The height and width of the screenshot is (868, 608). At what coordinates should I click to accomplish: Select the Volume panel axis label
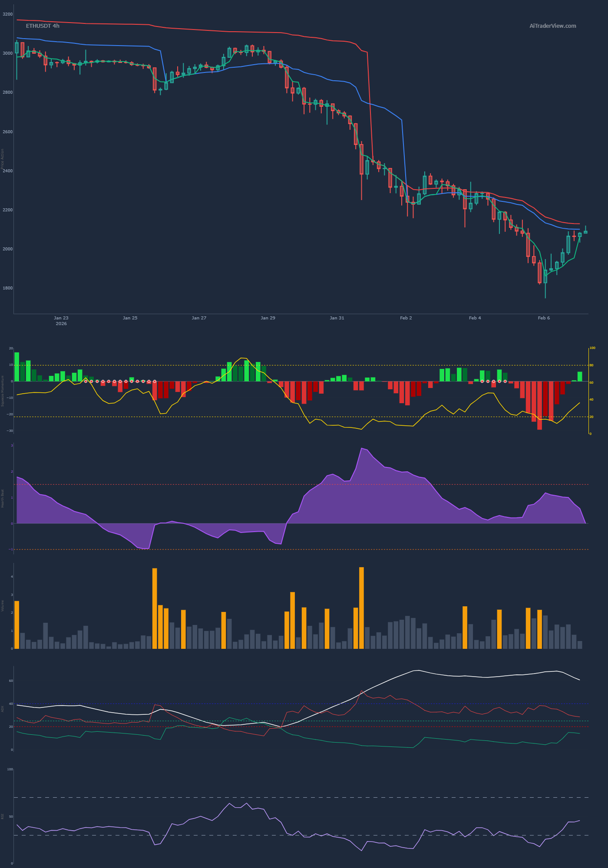click(x=3, y=606)
